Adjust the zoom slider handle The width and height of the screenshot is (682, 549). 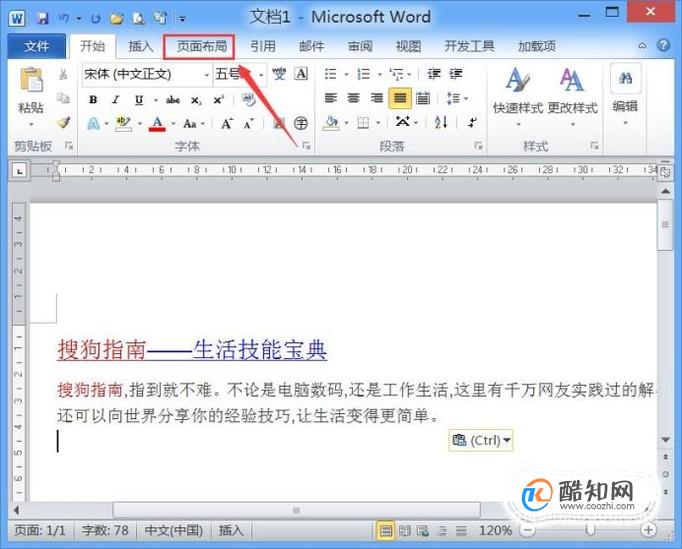coord(590,530)
